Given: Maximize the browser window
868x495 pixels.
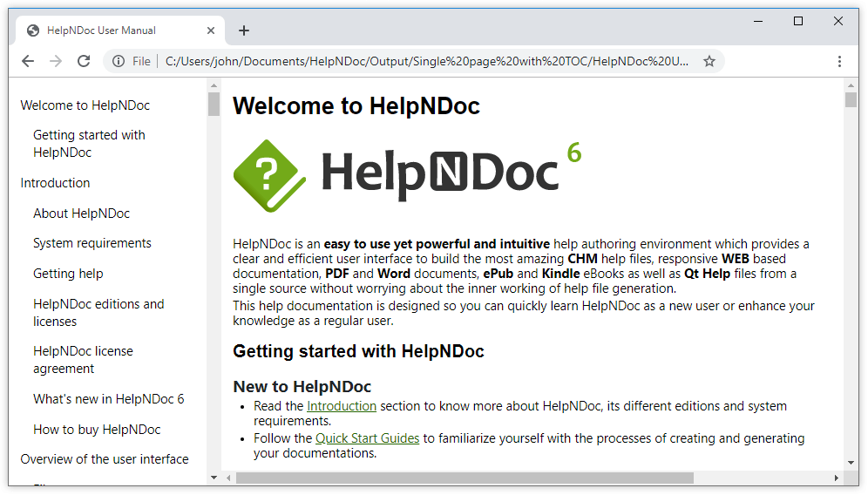Looking at the screenshot, I should pos(797,21).
